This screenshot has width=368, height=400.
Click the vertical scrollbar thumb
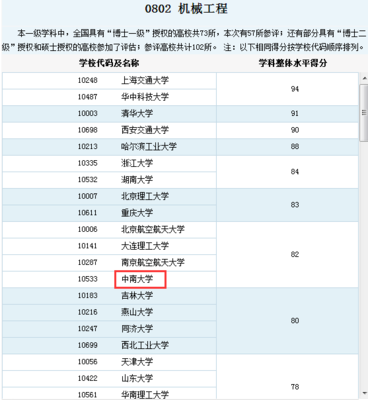pyautogui.click(x=364, y=113)
